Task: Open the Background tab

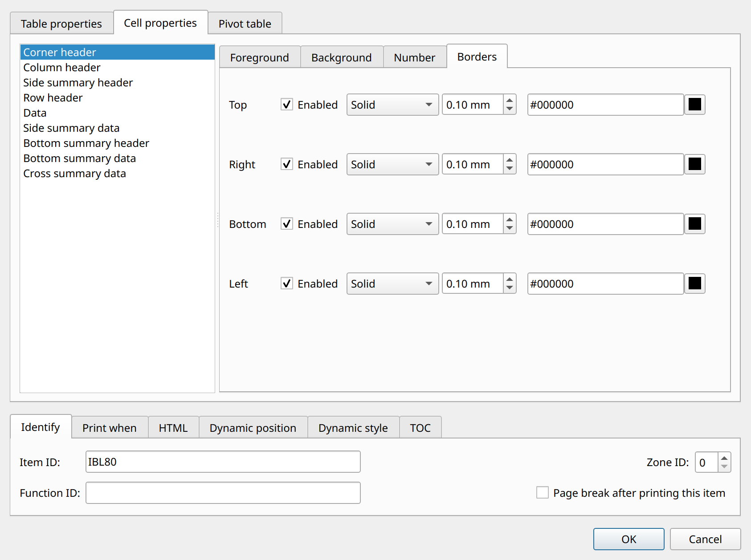Action: coord(342,57)
